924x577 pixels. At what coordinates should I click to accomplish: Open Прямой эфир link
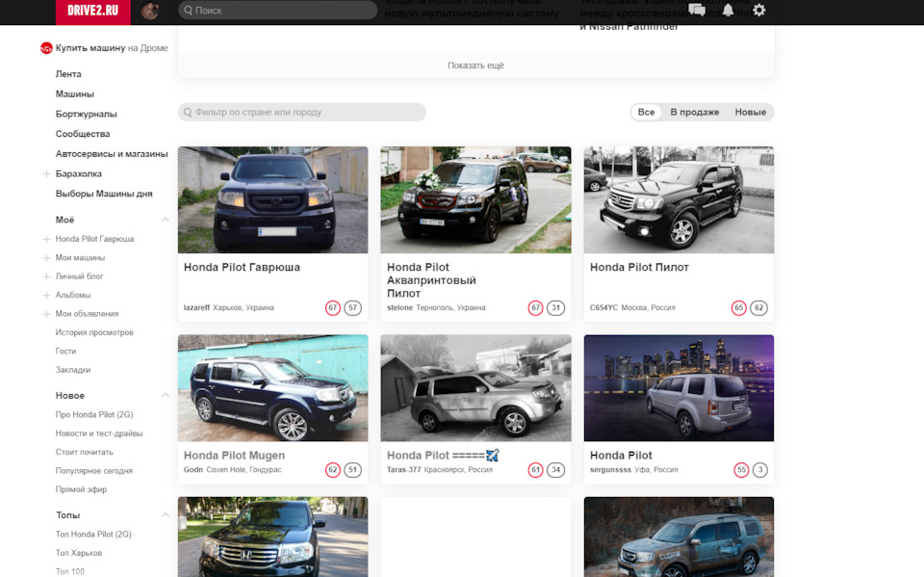point(81,489)
